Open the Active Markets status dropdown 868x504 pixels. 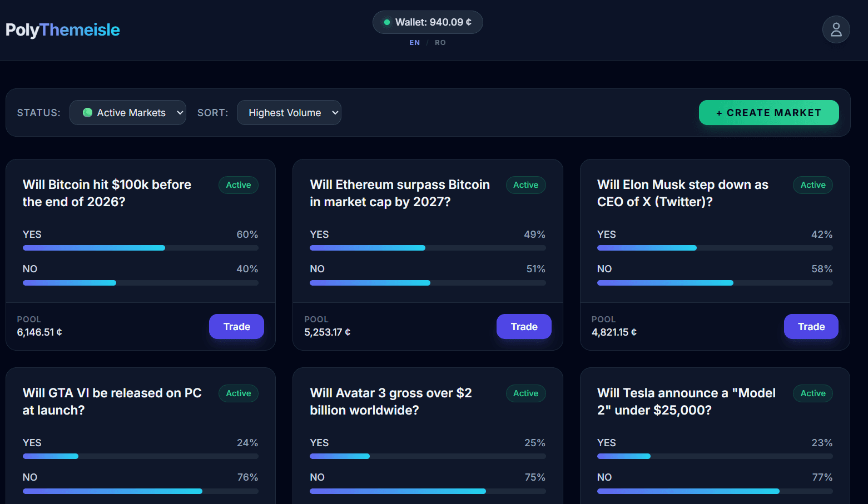click(x=128, y=112)
